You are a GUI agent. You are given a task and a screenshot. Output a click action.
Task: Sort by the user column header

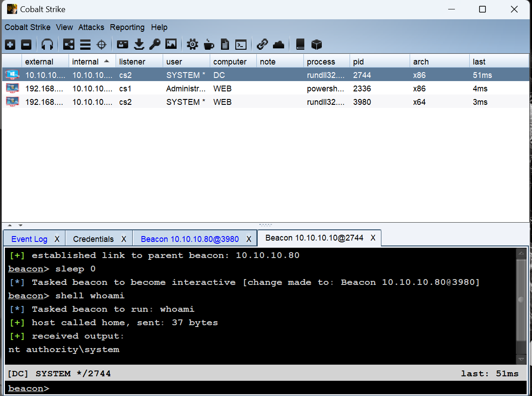coord(186,61)
